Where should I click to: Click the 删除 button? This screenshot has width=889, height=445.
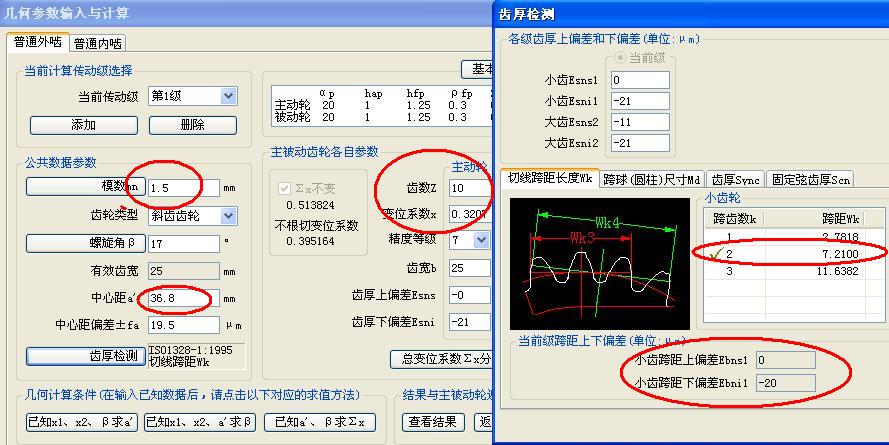(x=193, y=125)
